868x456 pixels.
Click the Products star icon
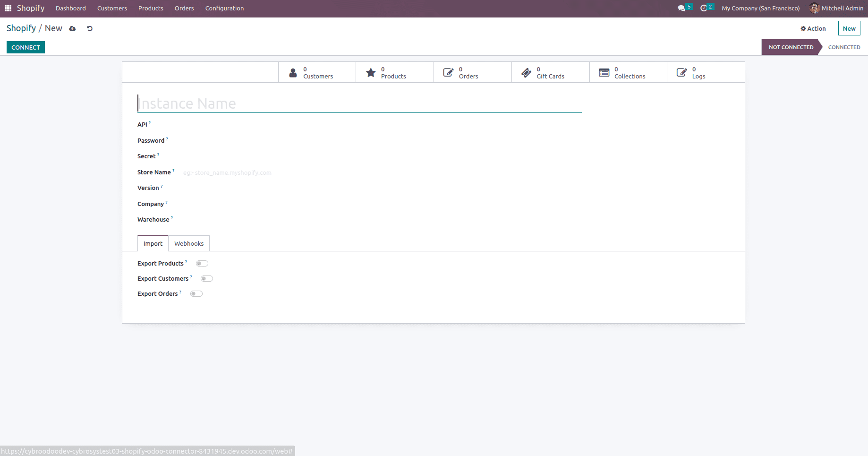(371, 73)
